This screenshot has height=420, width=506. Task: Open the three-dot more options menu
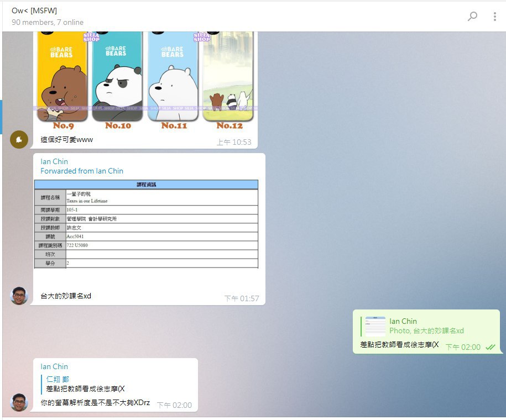495,17
